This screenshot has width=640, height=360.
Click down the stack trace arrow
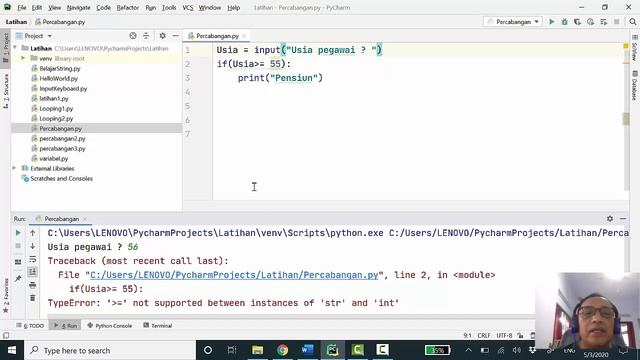coord(33,246)
